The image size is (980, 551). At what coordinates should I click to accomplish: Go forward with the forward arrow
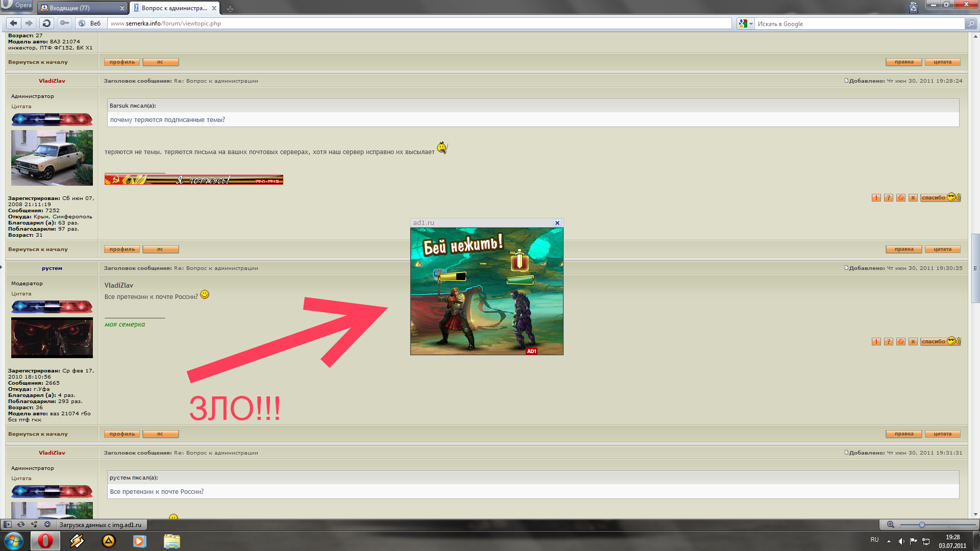(29, 23)
